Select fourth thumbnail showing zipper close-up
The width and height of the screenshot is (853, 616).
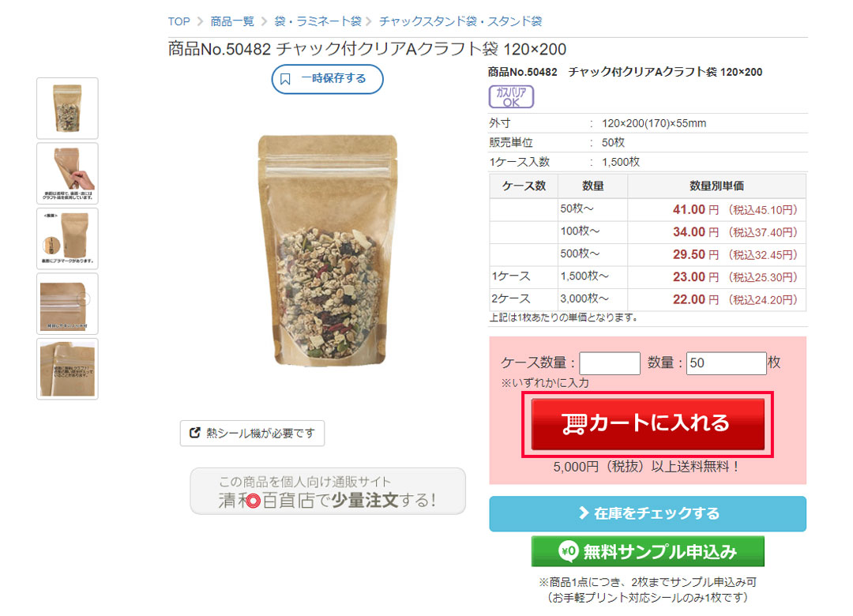(67, 303)
